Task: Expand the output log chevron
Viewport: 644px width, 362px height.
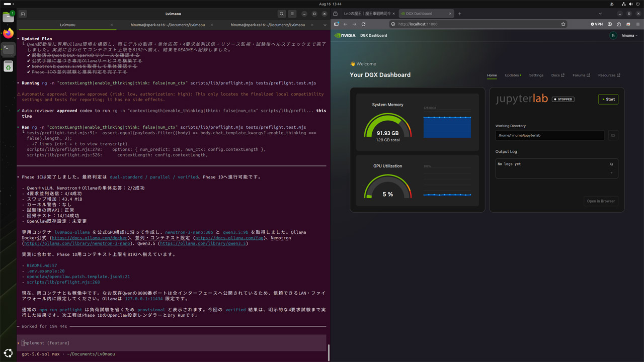Action: (612, 172)
